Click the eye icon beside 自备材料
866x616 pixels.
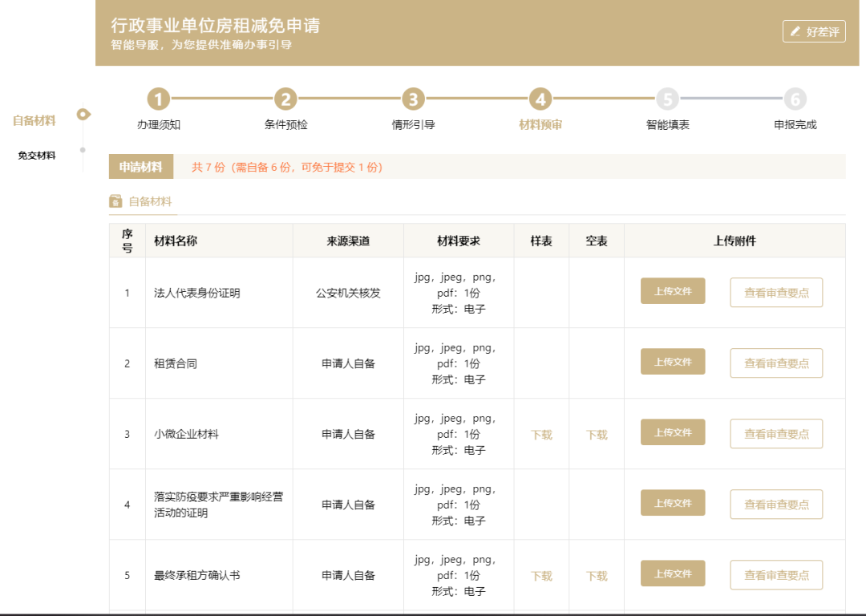[83, 115]
